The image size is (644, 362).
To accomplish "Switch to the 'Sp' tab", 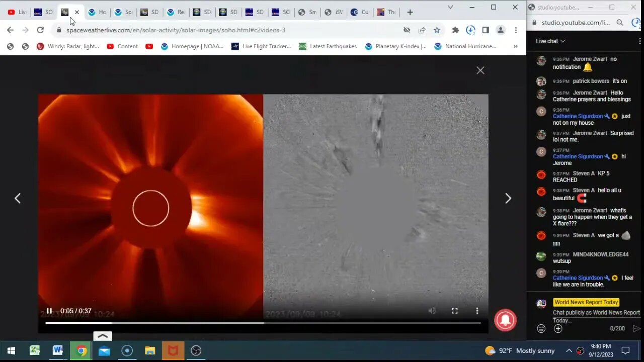I will tap(123, 12).
